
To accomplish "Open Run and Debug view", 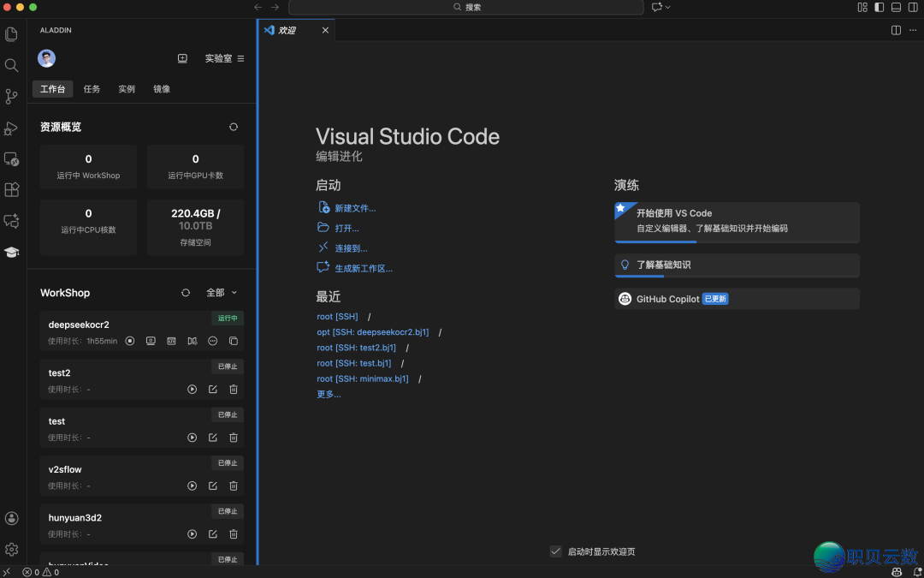I will click(12, 128).
